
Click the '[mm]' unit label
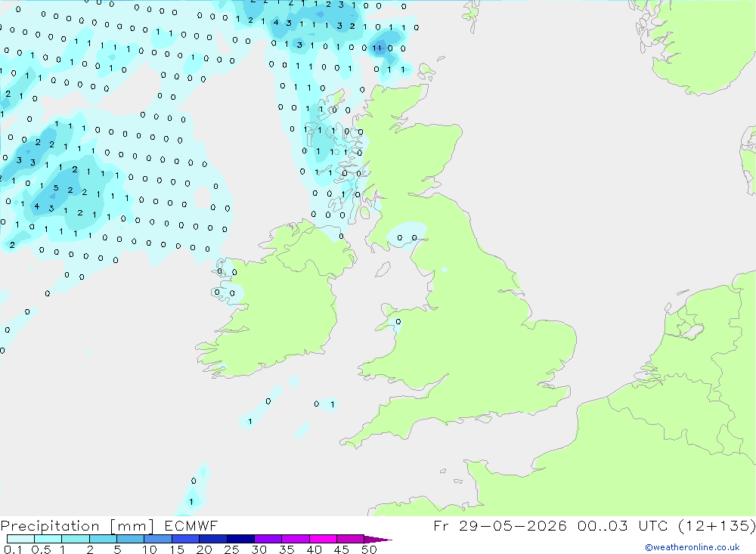click(x=132, y=526)
